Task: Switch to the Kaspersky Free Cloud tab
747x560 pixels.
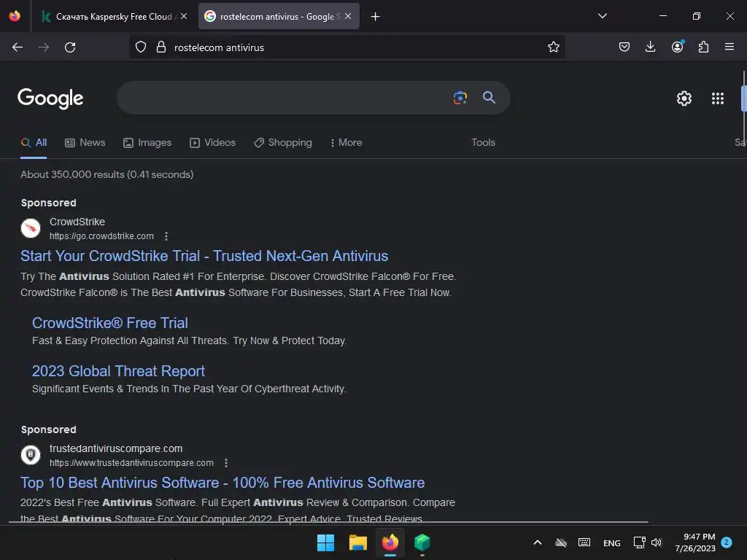Action: pos(113,17)
